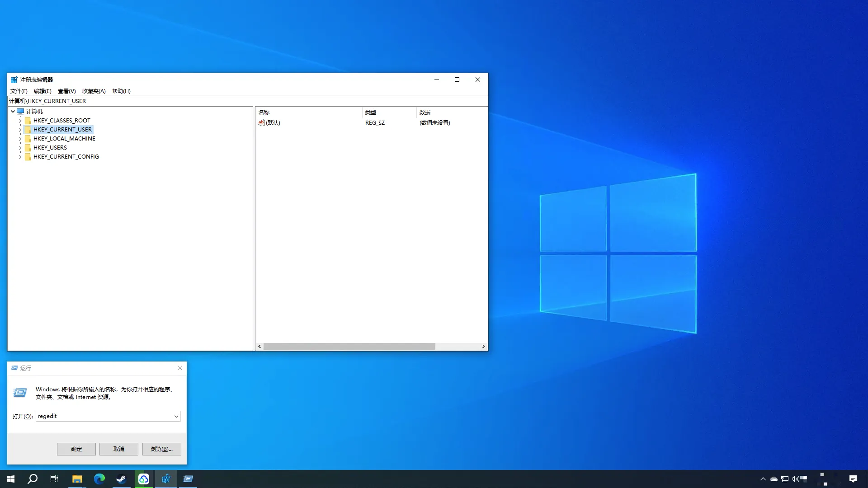Screen dimensions: 868x488
Task: Open the Run dialog command history dropdown
Action: click(176, 416)
